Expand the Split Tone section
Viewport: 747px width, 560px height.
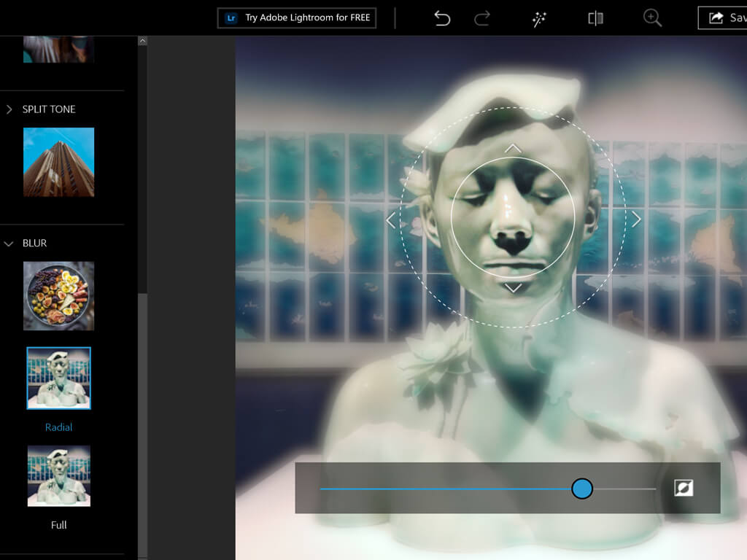point(9,109)
